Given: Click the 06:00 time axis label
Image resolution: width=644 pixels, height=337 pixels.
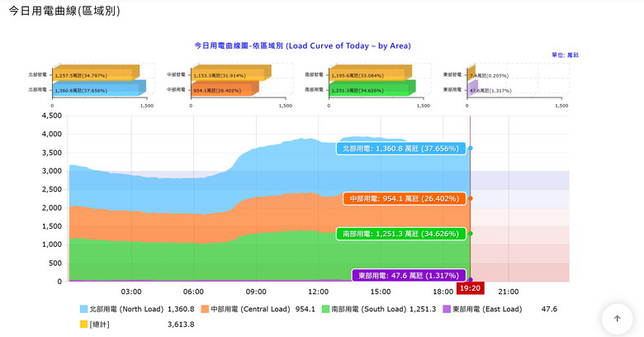Looking at the screenshot, I should point(193,292).
